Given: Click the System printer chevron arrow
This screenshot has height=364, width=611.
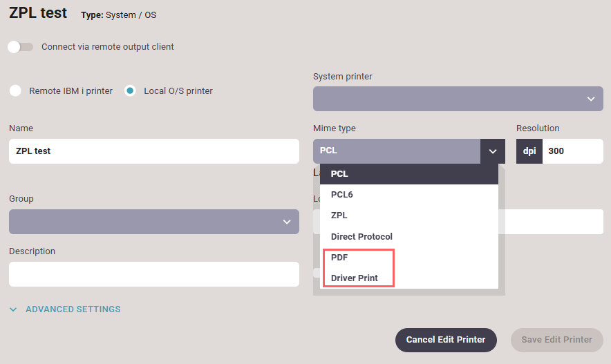Looking at the screenshot, I should (590, 99).
